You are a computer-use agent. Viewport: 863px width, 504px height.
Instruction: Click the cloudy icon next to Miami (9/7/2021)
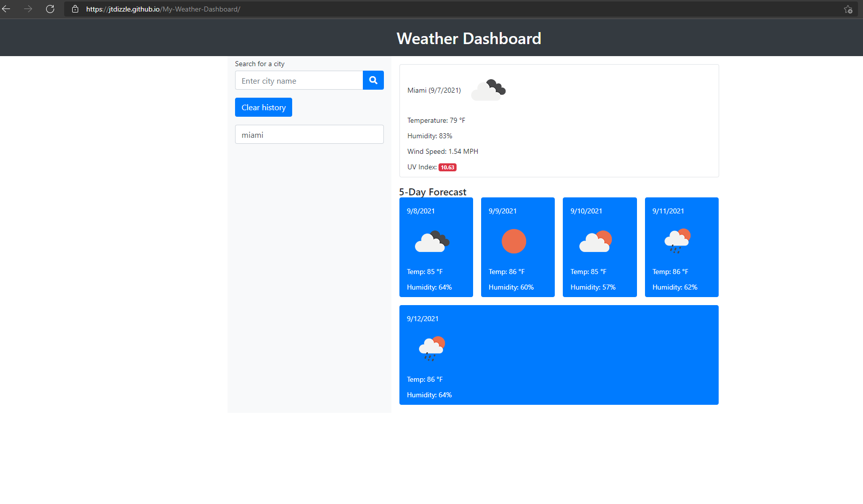pos(489,90)
